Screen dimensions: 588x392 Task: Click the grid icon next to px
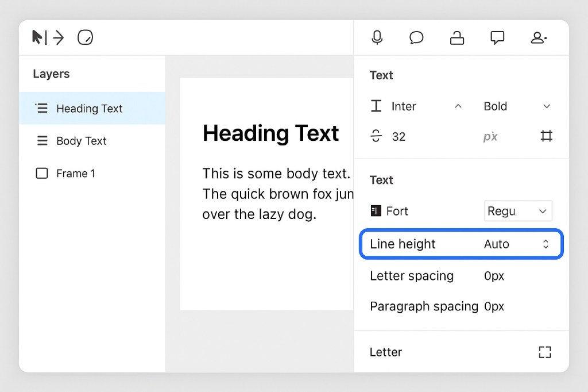[546, 136]
